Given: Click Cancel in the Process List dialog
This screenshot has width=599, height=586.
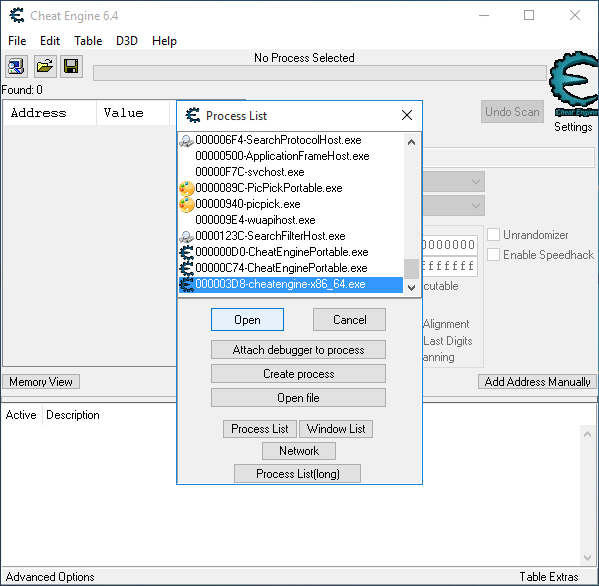Looking at the screenshot, I should pos(349,319).
